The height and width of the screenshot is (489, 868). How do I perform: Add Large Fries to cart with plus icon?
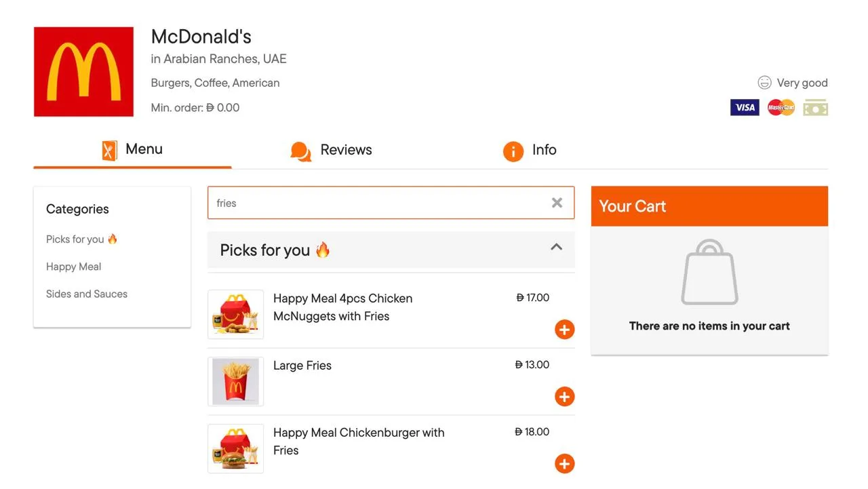point(564,397)
